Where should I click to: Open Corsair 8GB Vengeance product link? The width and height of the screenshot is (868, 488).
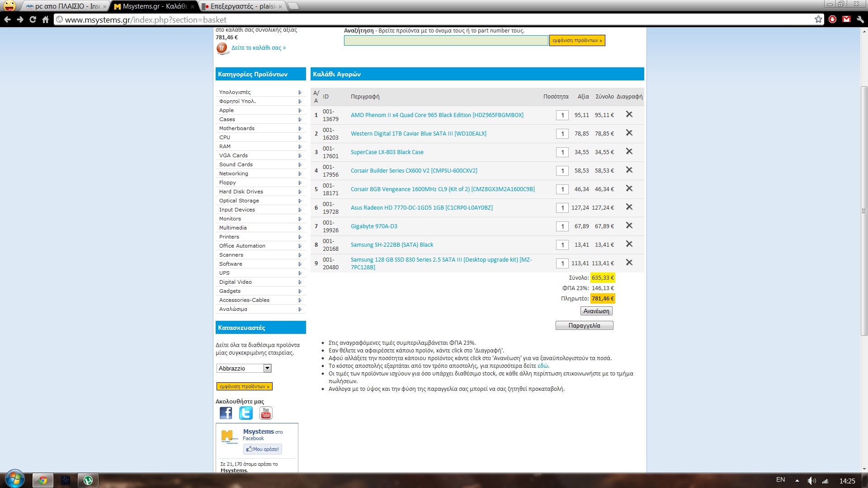443,189
